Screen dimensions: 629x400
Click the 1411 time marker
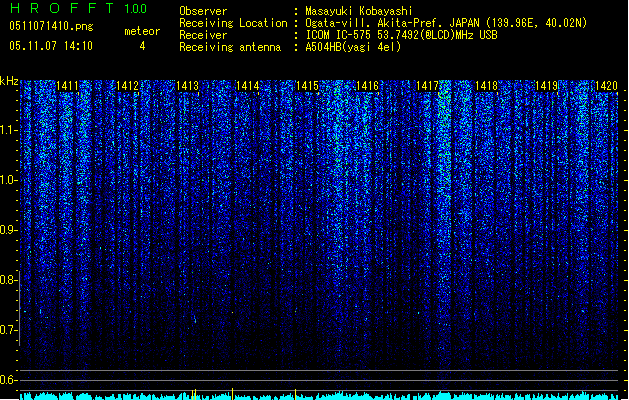67,86
